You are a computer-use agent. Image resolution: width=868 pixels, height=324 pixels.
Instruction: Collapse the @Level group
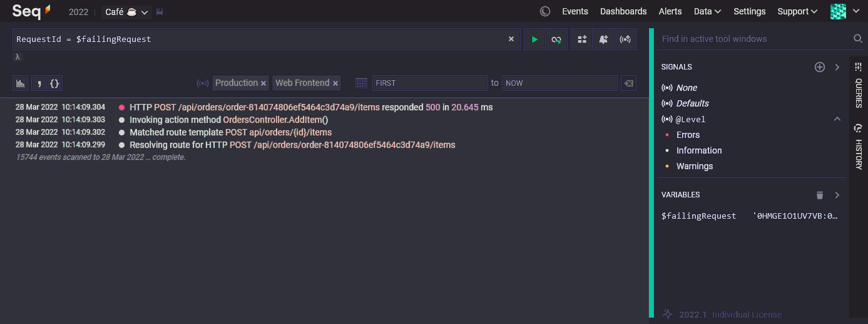pos(837,119)
